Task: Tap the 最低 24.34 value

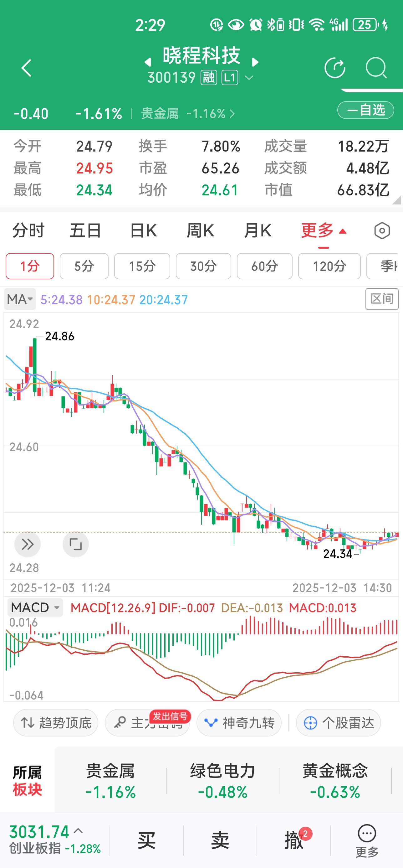Action: [94, 190]
